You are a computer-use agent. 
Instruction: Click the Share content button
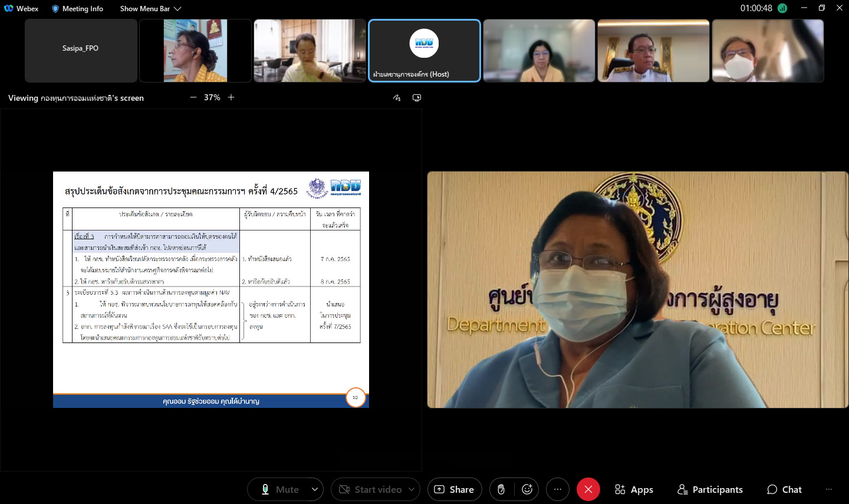455,489
